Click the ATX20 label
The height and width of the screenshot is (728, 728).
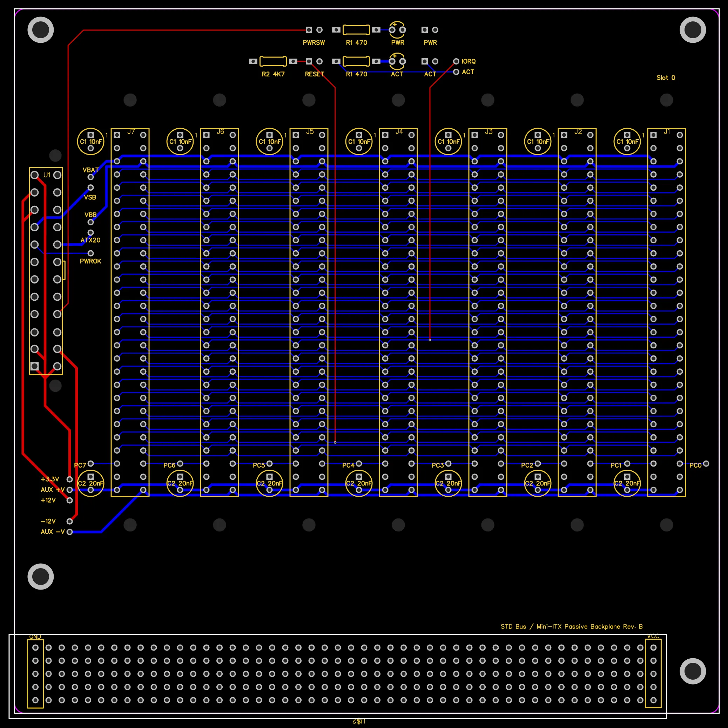(90, 240)
